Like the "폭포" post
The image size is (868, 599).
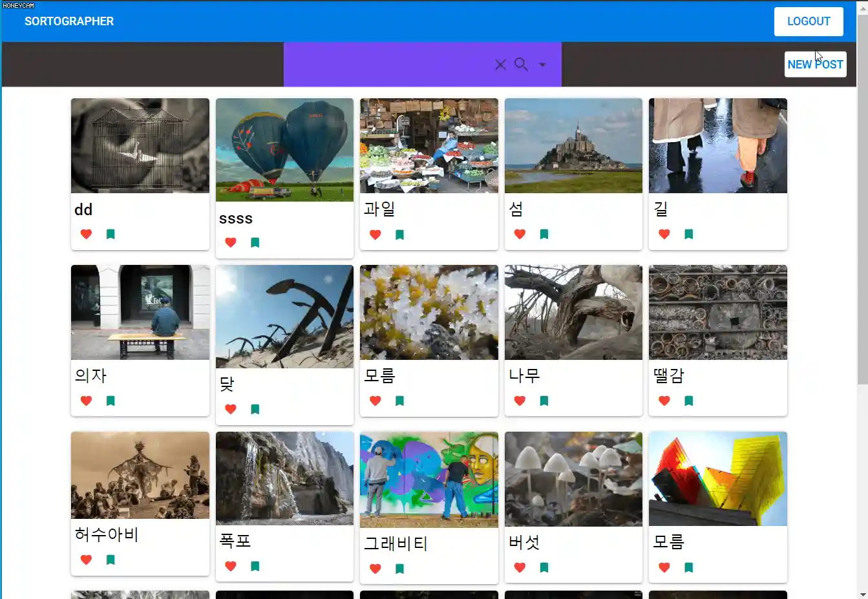(230, 565)
